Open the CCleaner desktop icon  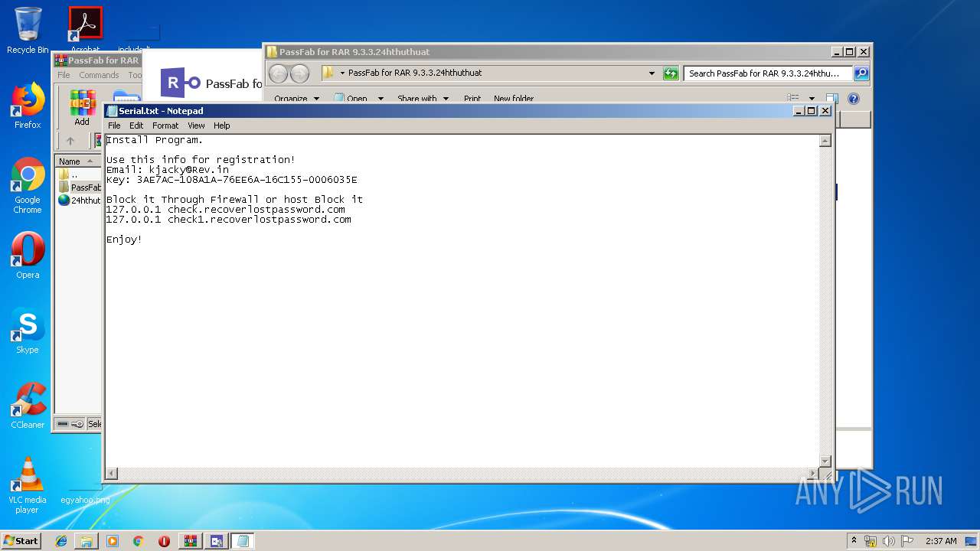[28, 406]
